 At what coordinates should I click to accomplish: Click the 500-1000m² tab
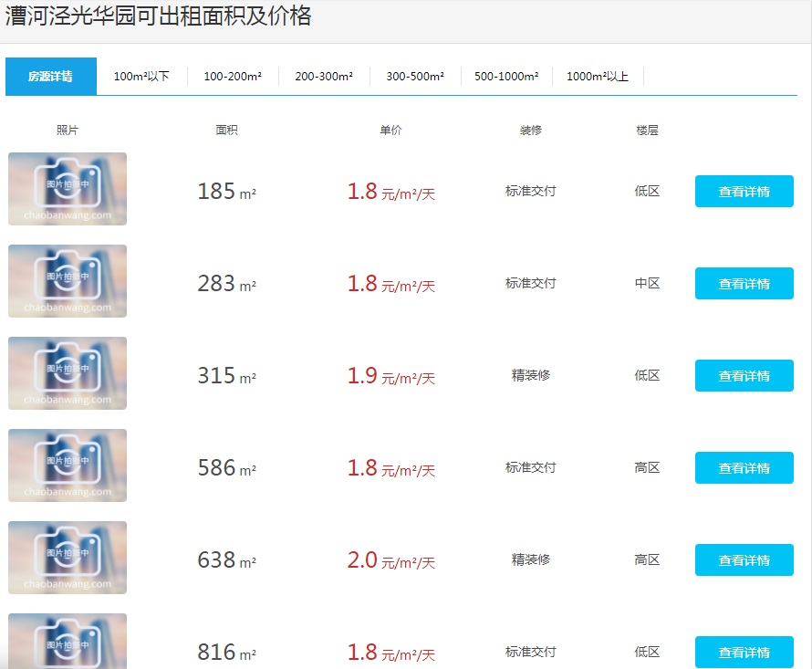(506, 77)
